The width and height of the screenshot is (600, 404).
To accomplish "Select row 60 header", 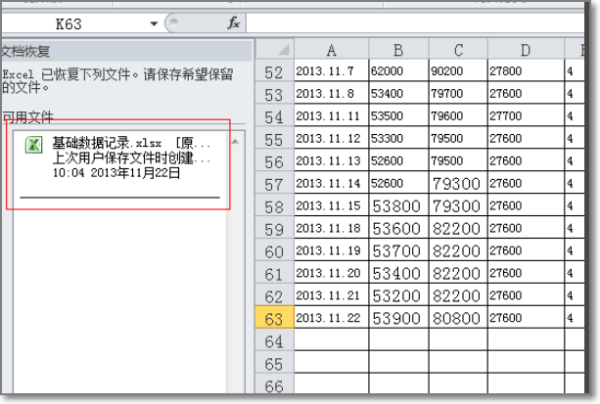I will point(274,251).
